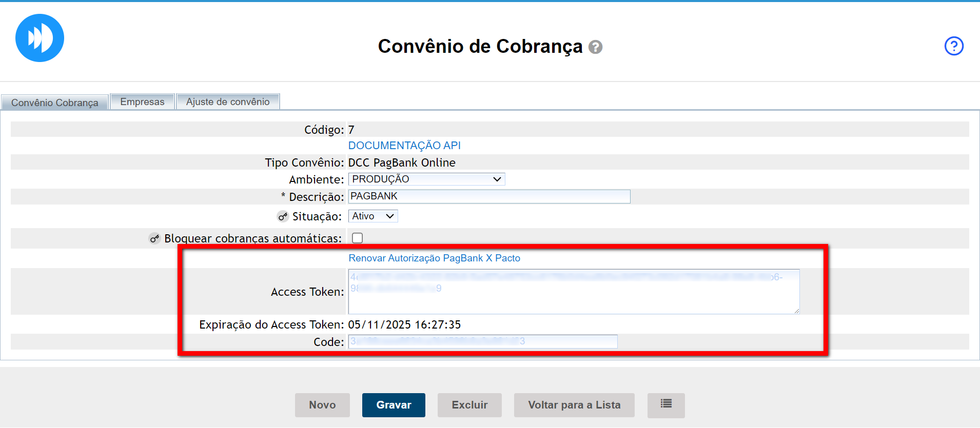Screen dimensions: 980x428
Task: Click the blue fast-forward logo icon
Action: point(40,38)
